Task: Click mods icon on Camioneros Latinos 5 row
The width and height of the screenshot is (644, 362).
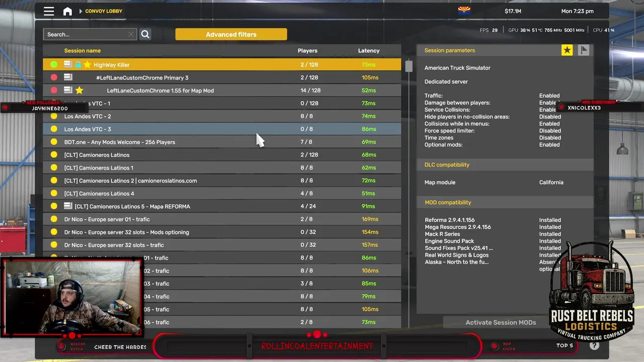Action: click(x=68, y=206)
